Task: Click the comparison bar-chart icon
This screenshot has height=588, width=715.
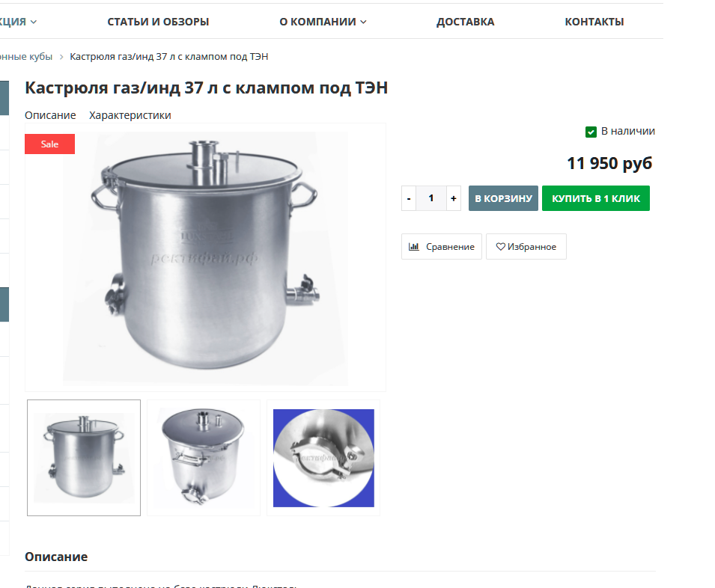Action: [413, 246]
